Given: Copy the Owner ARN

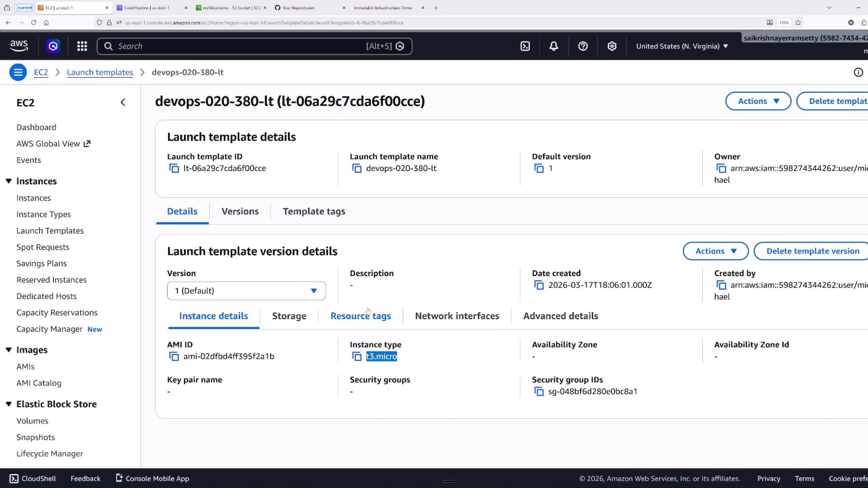Looking at the screenshot, I should (x=721, y=169).
